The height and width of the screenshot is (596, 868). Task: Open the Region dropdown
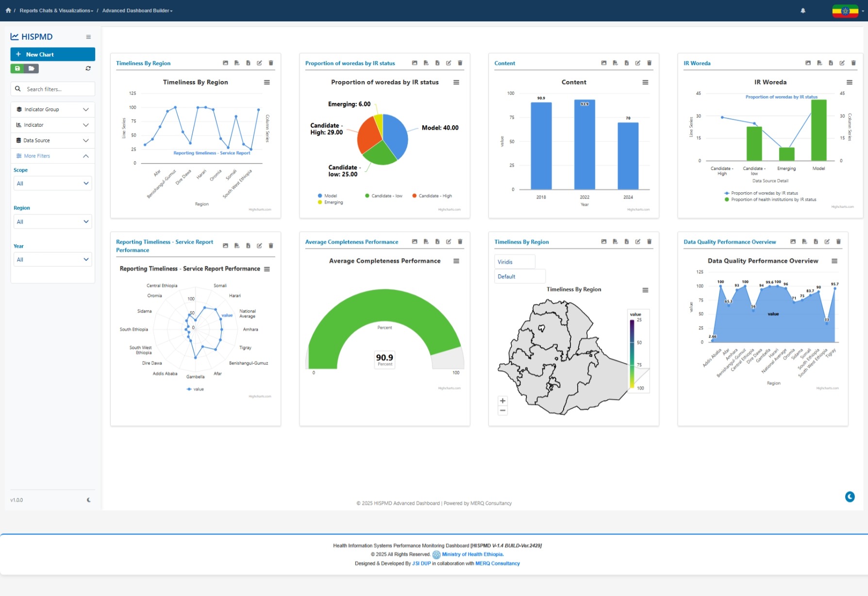tap(52, 222)
